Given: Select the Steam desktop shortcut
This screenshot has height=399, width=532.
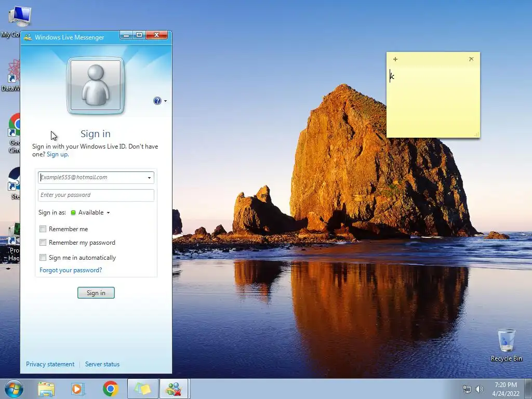Looking at the screenshot, I should click(x=14, y=183).
